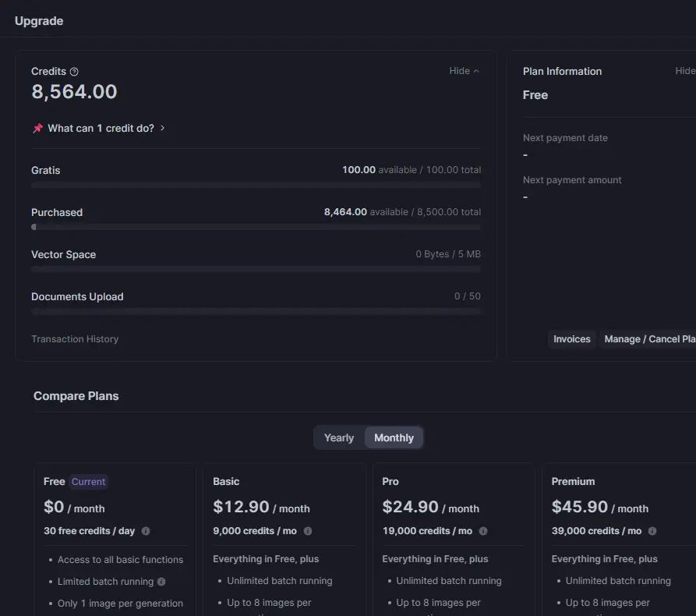Click the $45.90 / month price

[599, 507]
